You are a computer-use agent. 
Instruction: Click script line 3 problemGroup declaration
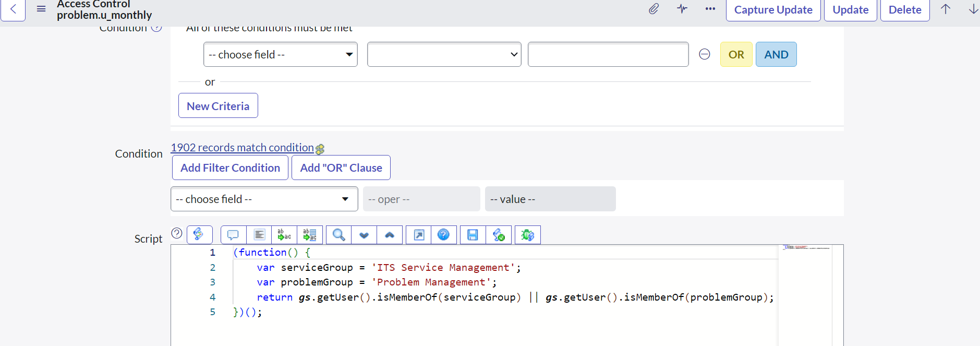[x=377, y=282]
